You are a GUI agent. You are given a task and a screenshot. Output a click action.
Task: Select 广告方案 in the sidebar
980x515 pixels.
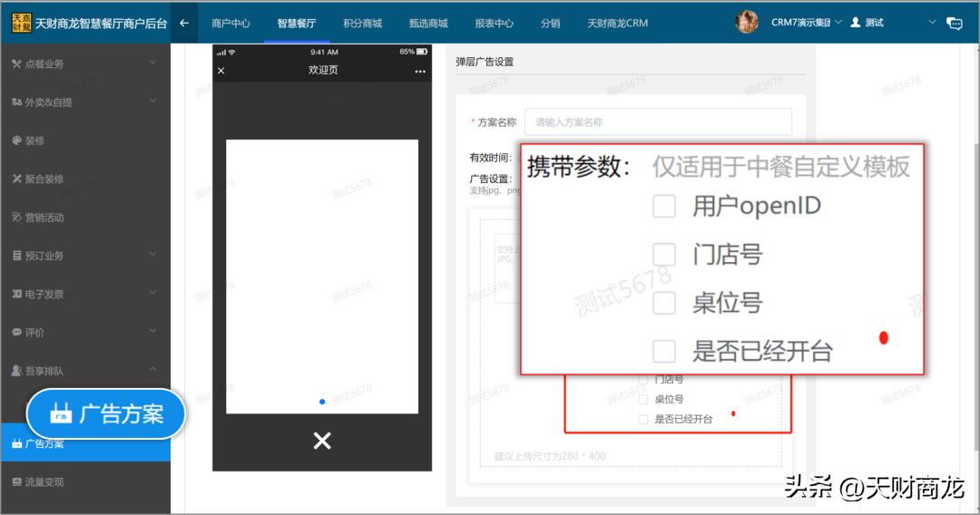(x=44, y=444)
